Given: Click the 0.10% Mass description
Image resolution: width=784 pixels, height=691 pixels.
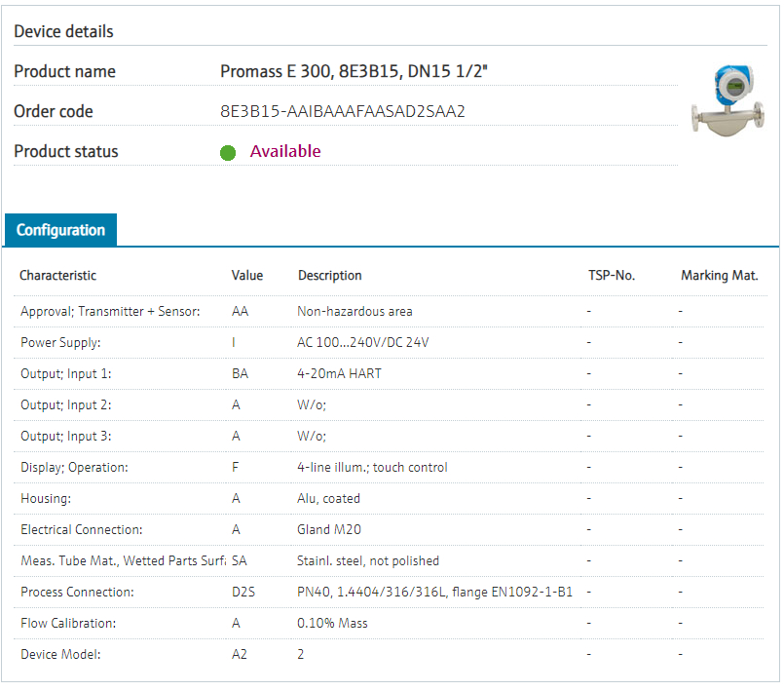Looking at the screenshot, I should [332, 623].
